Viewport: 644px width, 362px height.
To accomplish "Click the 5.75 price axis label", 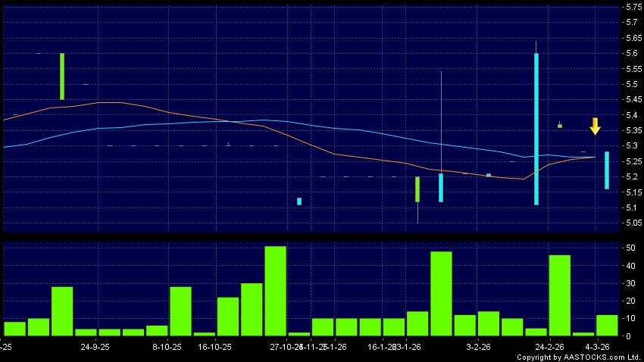I will [630, 7].
